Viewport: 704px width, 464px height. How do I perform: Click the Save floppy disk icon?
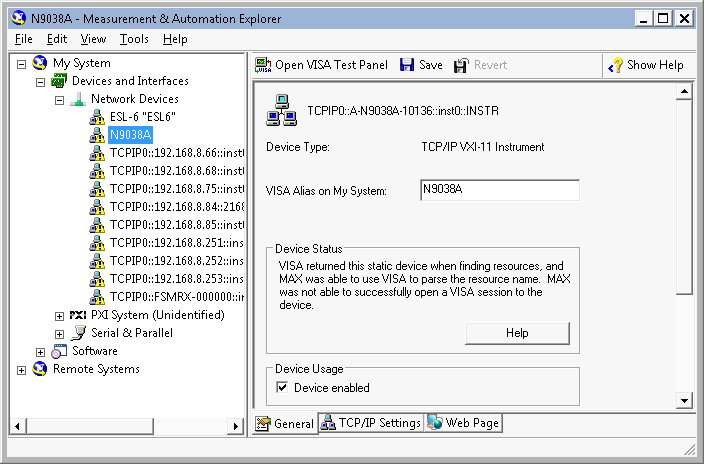[x=407, y=65]
